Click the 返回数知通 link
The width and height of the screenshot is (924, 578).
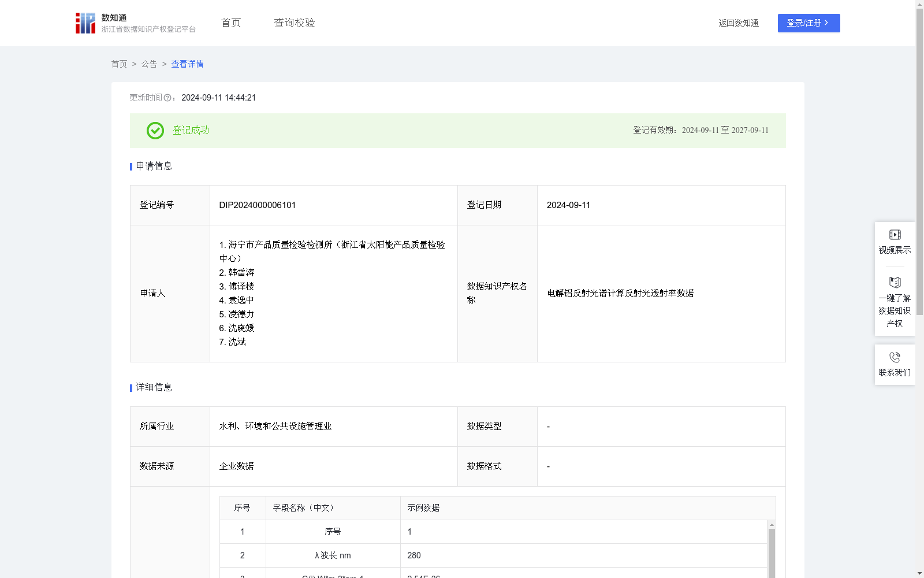point(739,23)
